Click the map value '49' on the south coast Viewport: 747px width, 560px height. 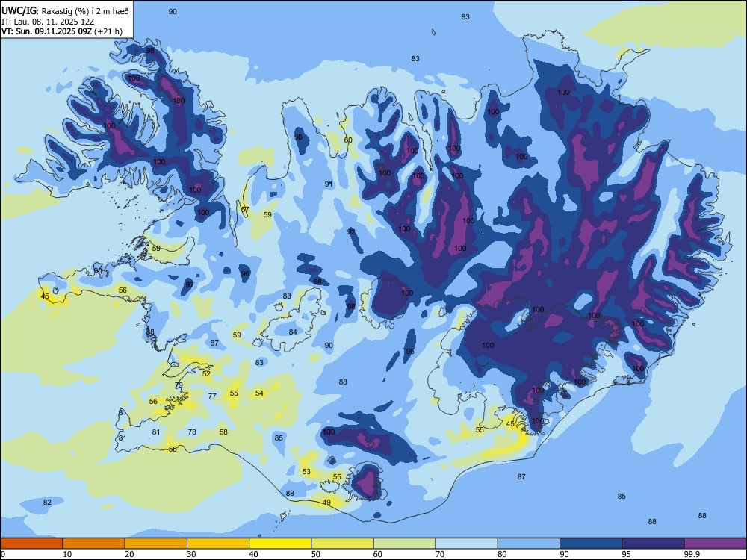pos(326,502)
